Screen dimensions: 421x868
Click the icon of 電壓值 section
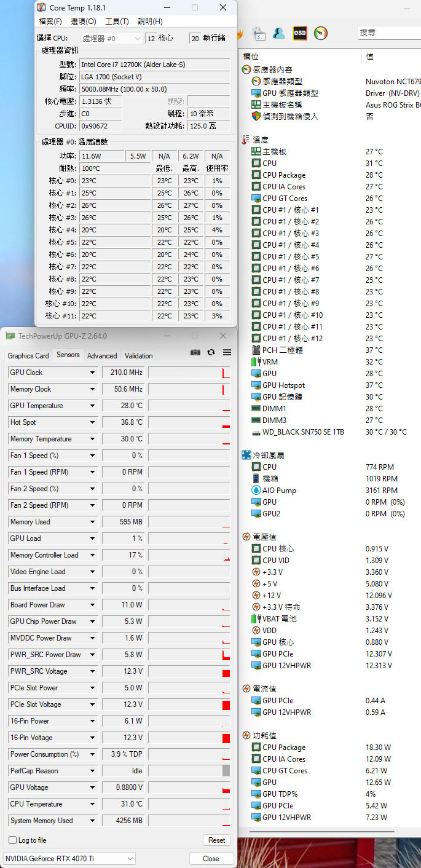(x=246, y=537)
